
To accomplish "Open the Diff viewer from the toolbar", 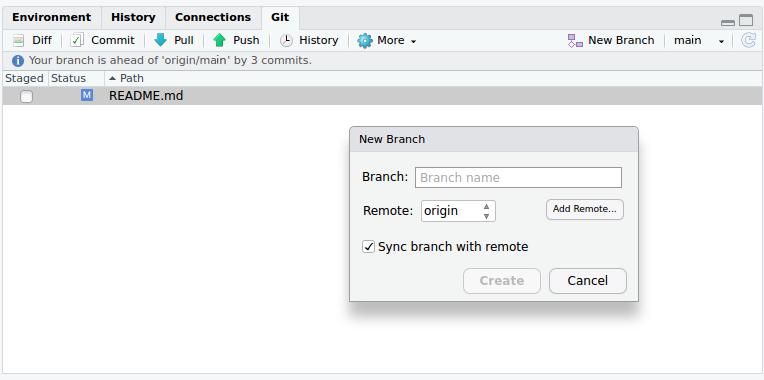I will tap(32, 40).
